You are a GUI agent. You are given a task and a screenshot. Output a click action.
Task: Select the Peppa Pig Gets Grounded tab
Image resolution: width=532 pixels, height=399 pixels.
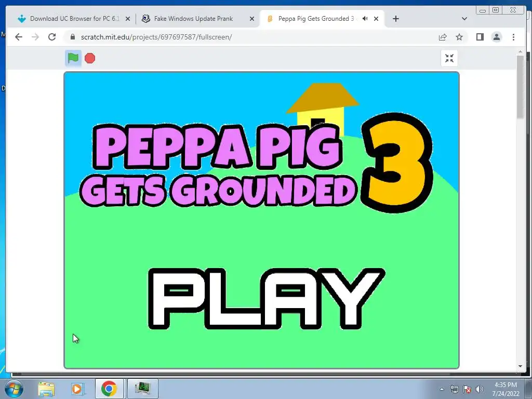pos(315,19)
